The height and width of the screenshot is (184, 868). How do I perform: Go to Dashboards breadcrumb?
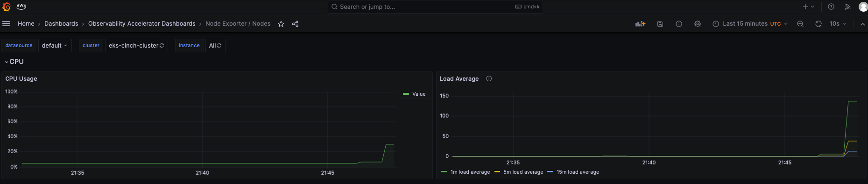click(61, 24)
